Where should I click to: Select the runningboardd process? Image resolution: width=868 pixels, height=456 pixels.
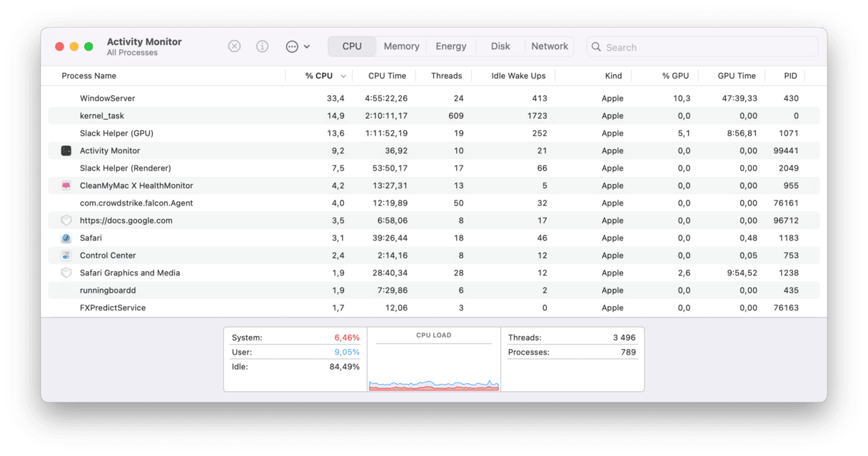pyautogui.click(x=434, y=290)
